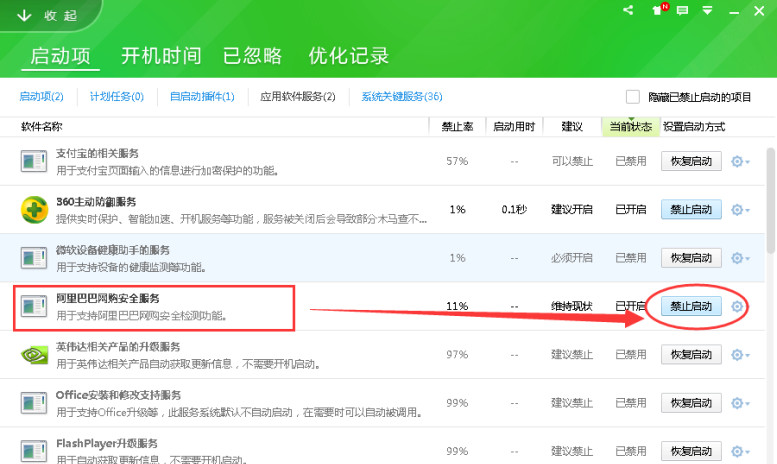
Task: Click the 建议 column header
Action: [x=572, y=127]
